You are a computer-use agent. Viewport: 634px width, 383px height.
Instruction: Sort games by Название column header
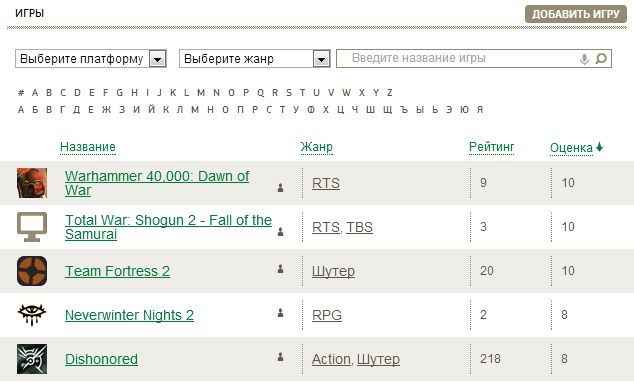click(x=88, y=147)
